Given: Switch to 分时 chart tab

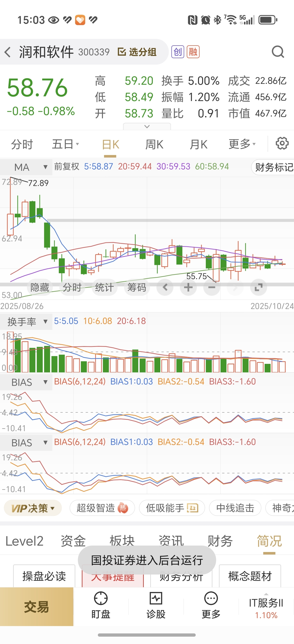Looking at the screenshot, I should [x=22, y=144].
